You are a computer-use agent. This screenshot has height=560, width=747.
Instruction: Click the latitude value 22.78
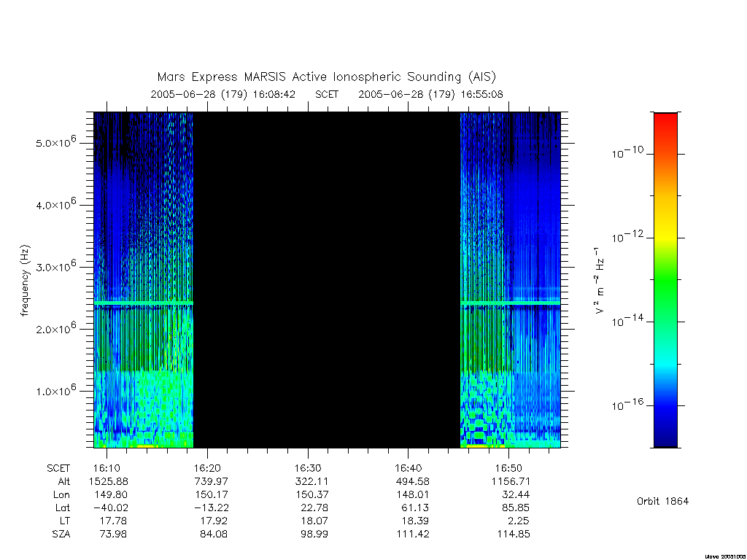point(314,507)
